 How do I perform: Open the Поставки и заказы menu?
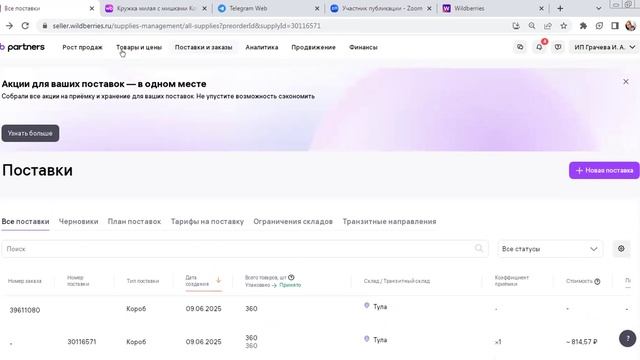203,47
